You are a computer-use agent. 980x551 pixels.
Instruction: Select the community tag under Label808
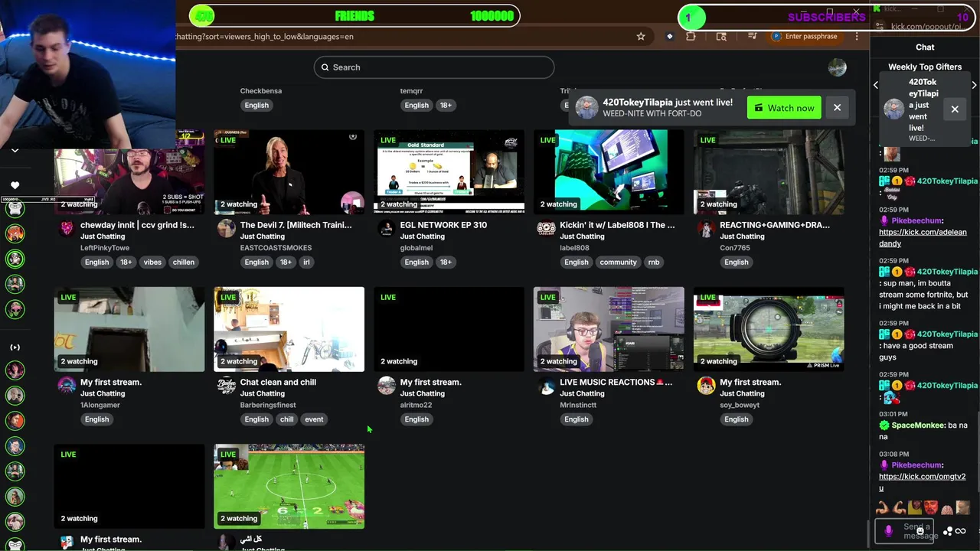618,262
